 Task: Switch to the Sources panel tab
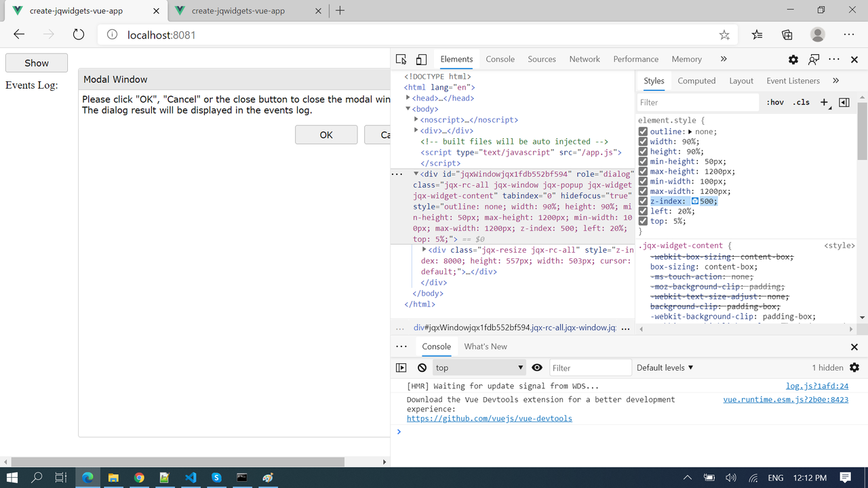click(x=542, y=60)
